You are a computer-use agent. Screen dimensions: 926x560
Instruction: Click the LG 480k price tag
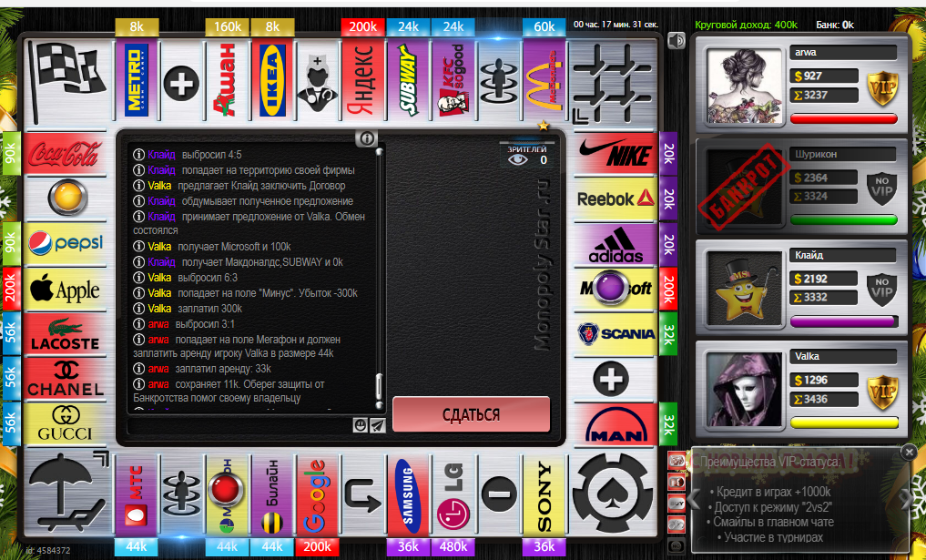(x=453, y=547)
